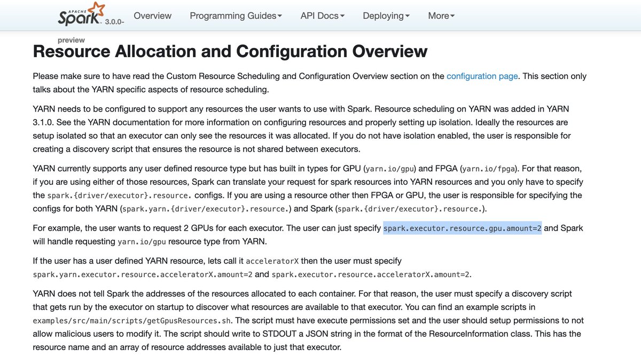
Task: Click highlighted spark.executor.resource.gpu.amount=2 code
Action: pos(463,228)
